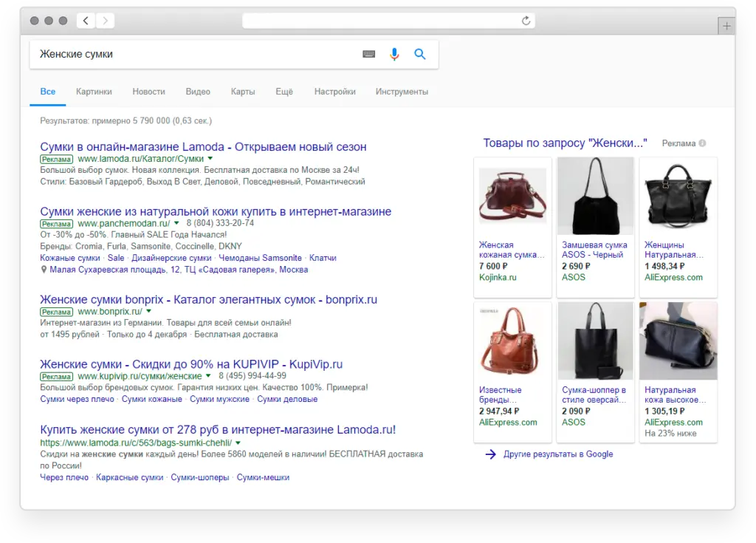Click the Через плечо sitelink under Lamoda

[64, 477]
